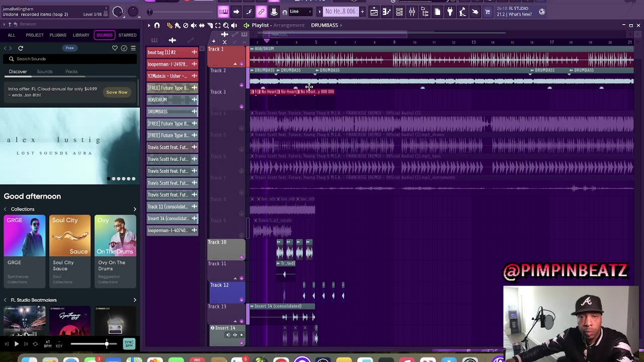
Task: Open the shopping cart content library
Action: coord(488,12)
